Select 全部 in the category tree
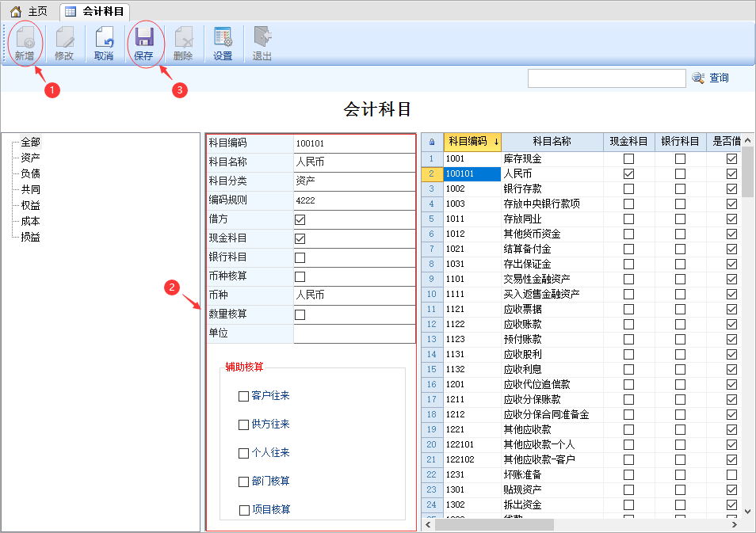Viewport: 756px width, 533px height. coord(30,143)
